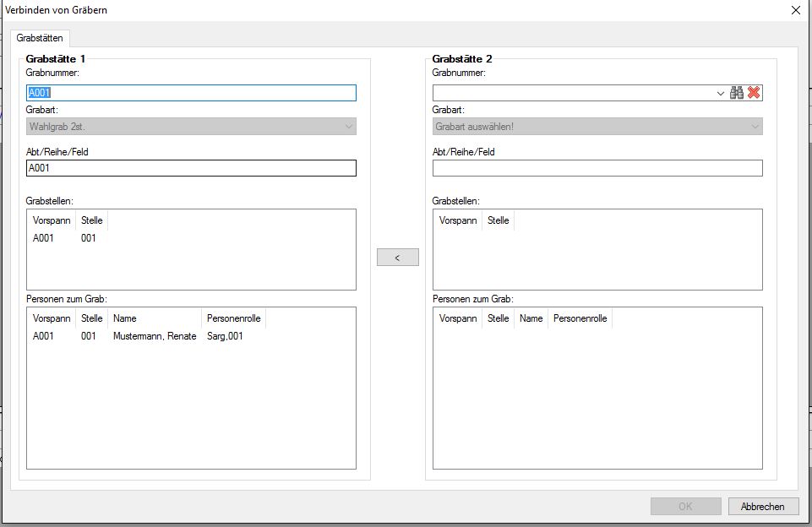812x527 pixels.
Task: Click the empty Grabstätte 2 Abt/Reihe/Feld field
Action: (x=597, y=168)
